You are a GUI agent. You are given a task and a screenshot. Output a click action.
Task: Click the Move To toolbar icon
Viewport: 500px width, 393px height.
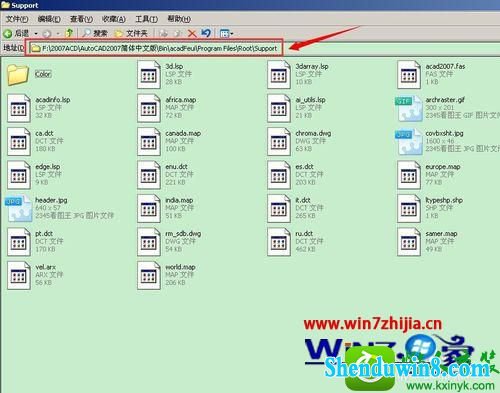(x=163, y=33)
